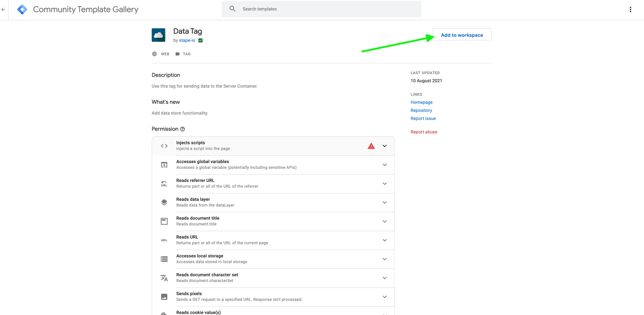Image resolution: width=644 pixels, height=315 pixels.
Task: Open the Repository link
Action: [421, 110]
